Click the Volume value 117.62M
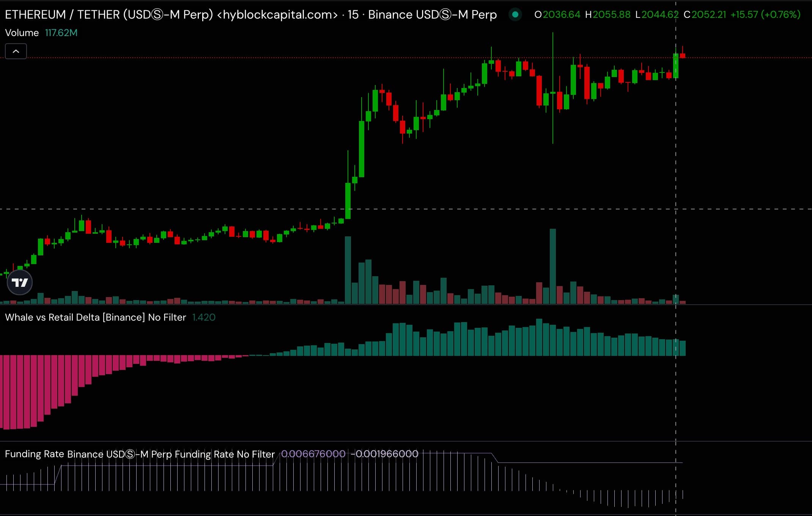Viewport: 812px width, 516px height. pyautogui.click(x=61, y=33)
